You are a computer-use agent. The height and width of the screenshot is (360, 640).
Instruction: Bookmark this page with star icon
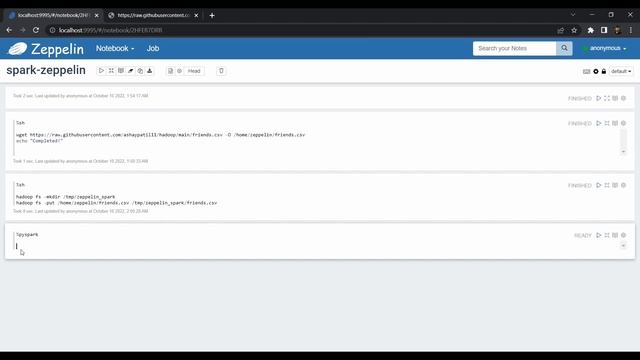574,30
